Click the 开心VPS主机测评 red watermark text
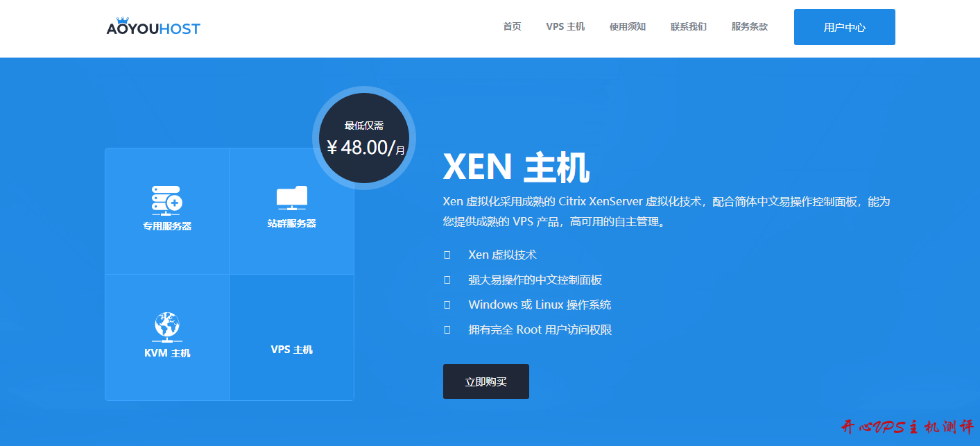The height and width of the screenshot is (446, 980). tap(907, 427)
